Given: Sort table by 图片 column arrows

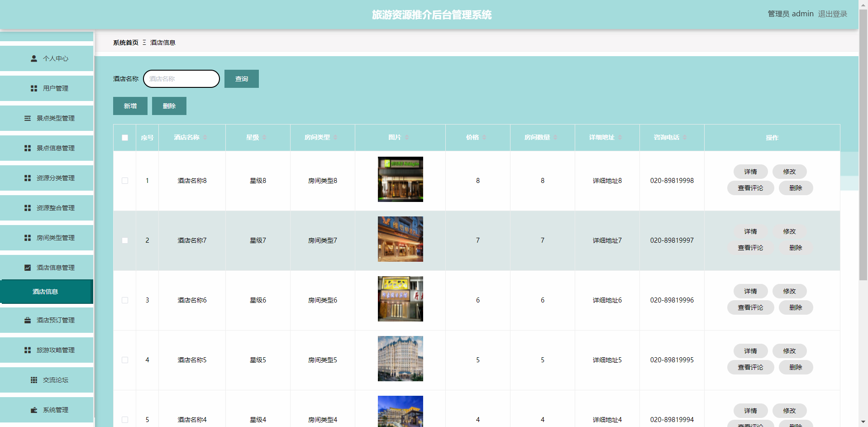Looking at the screenshot, I should (407, 137).
